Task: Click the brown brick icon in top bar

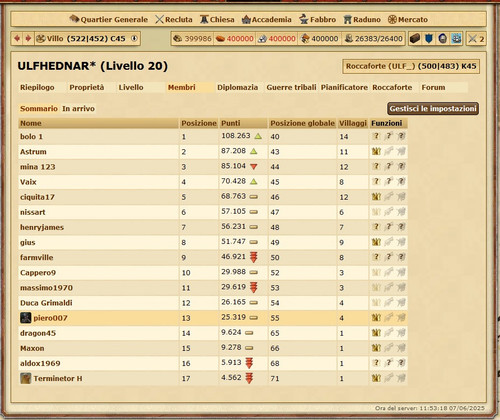Action: click(x=415, y=39)
